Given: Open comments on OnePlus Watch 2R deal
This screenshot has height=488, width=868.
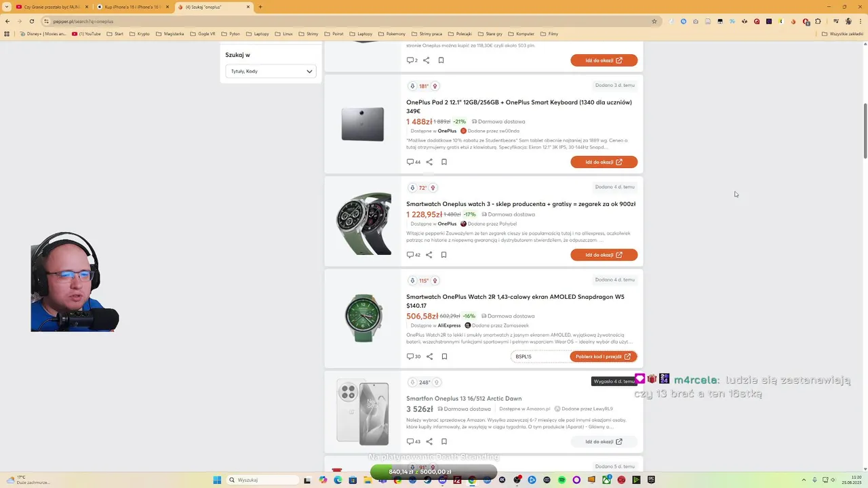Looking at the screenshot, I should (413, 357).
